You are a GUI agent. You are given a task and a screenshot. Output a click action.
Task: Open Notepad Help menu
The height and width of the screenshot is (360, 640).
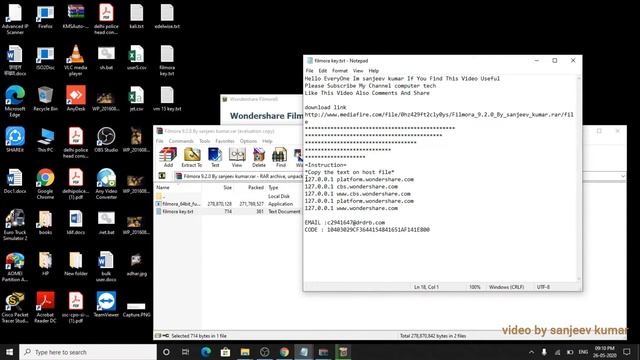coord(373,71)
